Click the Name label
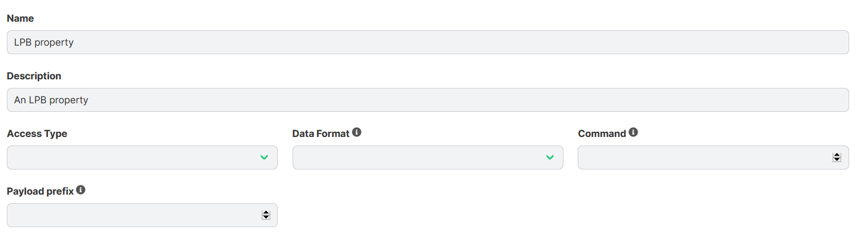 [x=20, y=18]
